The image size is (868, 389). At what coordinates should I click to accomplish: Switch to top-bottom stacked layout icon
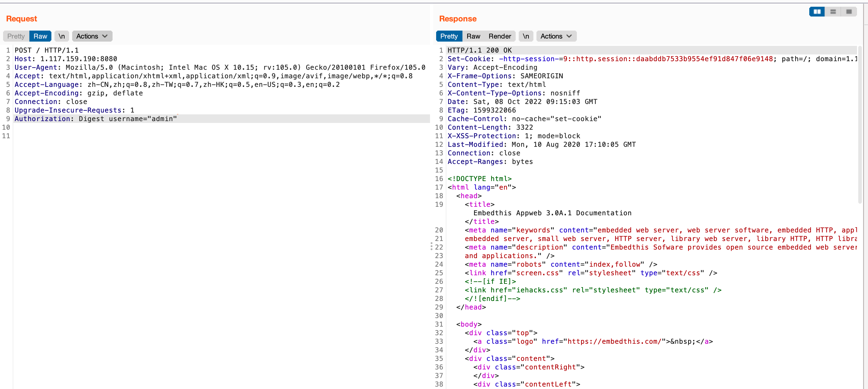833,12
